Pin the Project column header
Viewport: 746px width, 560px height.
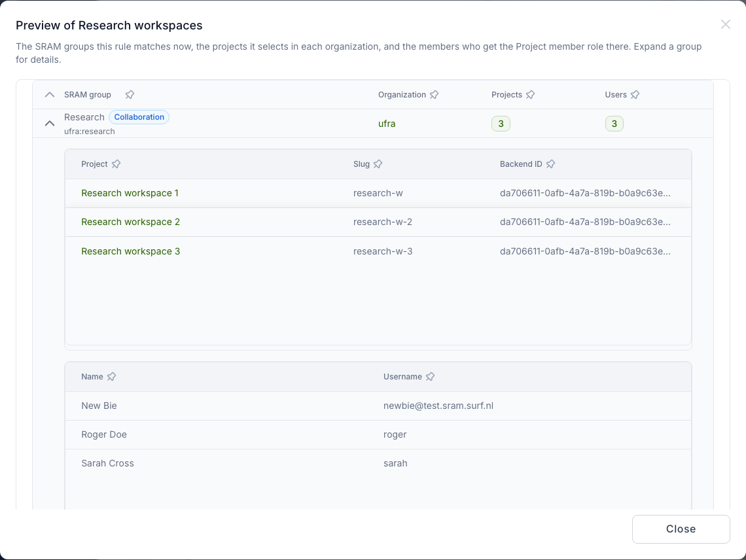click(x=116, y=164)
